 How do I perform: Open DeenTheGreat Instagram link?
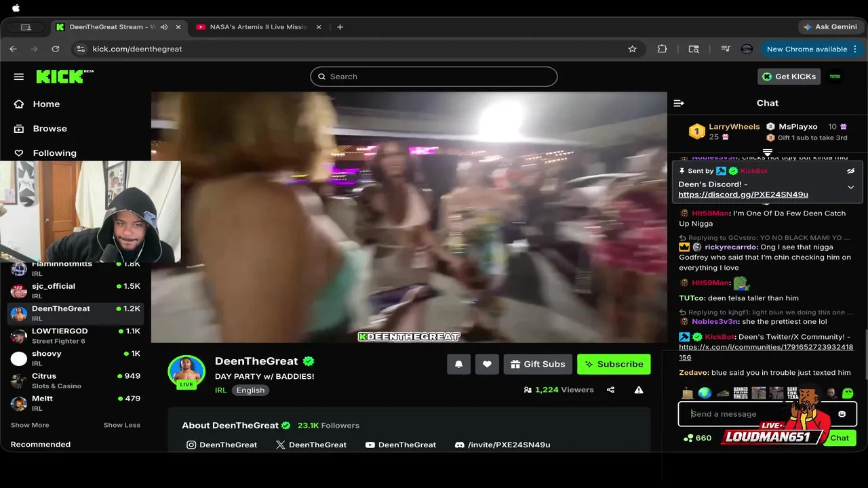click(222, 445)
